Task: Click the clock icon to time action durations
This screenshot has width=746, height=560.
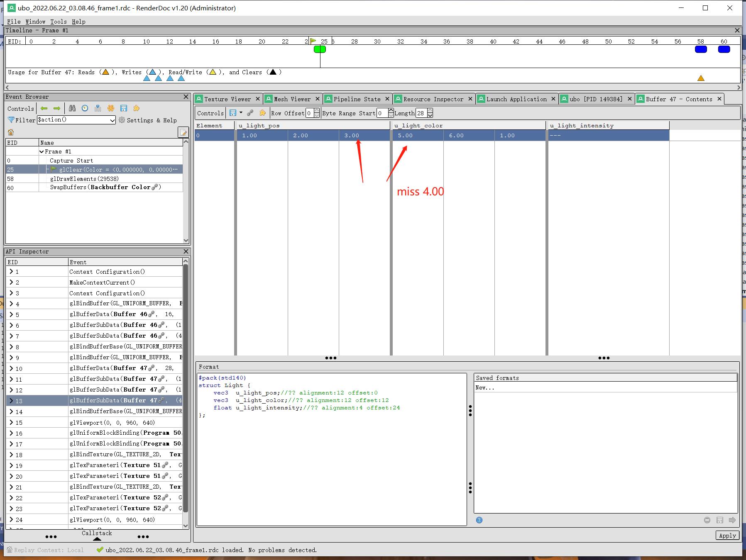Action: 85,108
